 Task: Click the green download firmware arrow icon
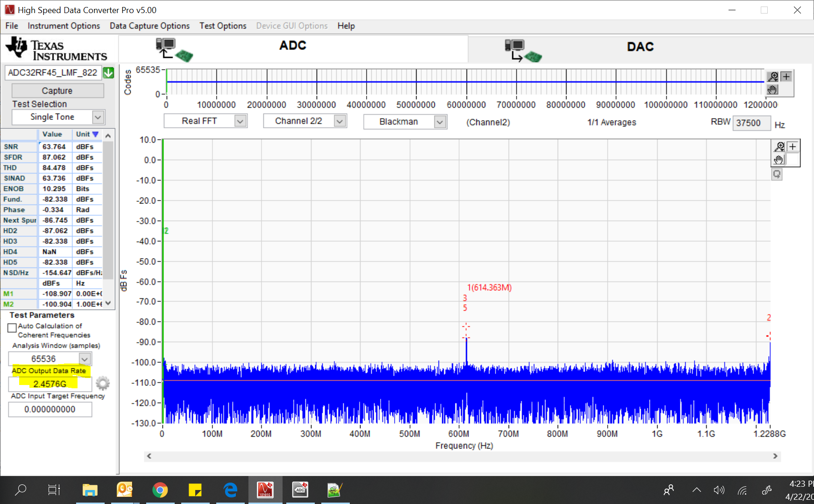(108, 73)
